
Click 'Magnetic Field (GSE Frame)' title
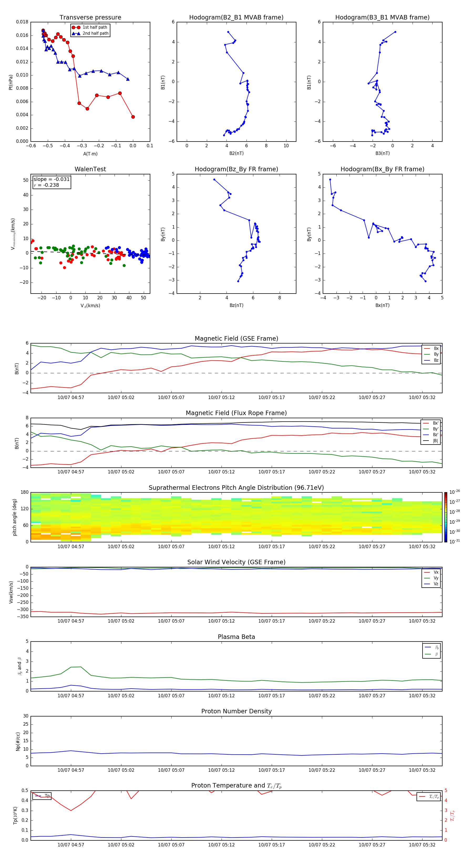tap(236, 339)
